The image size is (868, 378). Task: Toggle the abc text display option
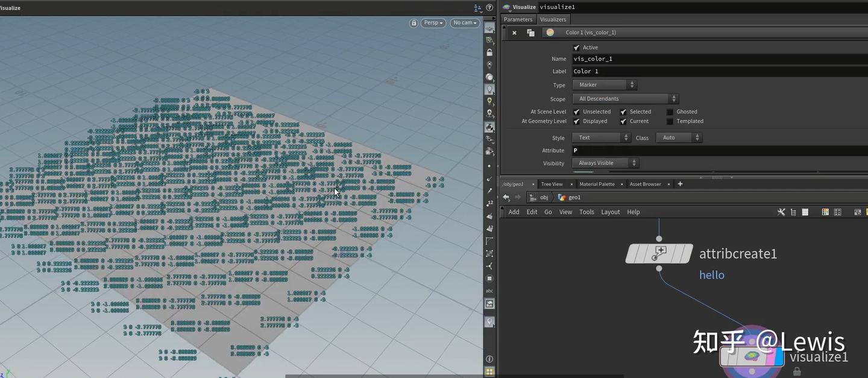[x=489, y=291]
